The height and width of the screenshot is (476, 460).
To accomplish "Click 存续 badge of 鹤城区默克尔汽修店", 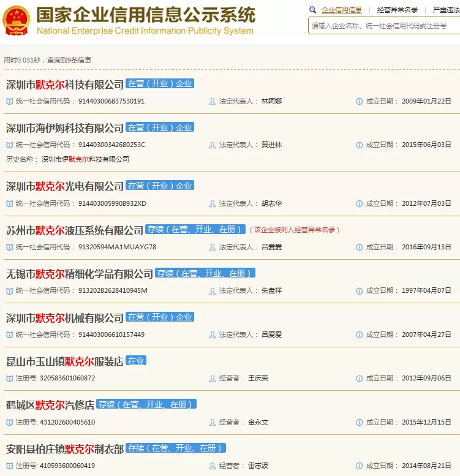I will click(x=146, y=404).
